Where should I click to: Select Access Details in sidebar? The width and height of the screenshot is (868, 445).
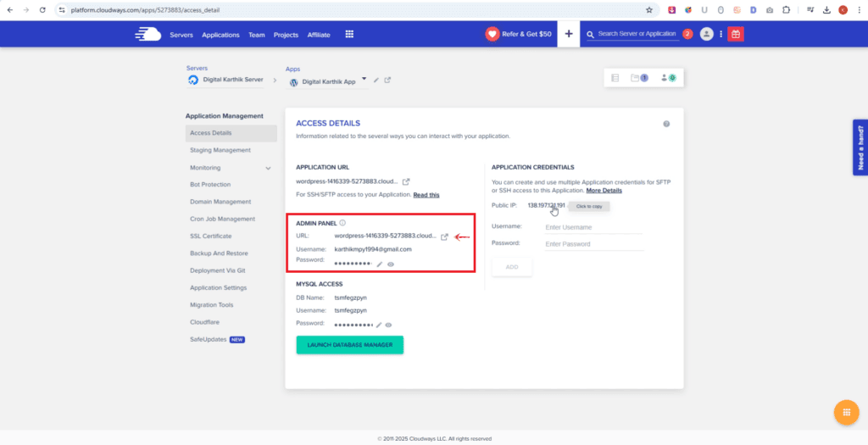pyautogui.click(x=231, y=133)
